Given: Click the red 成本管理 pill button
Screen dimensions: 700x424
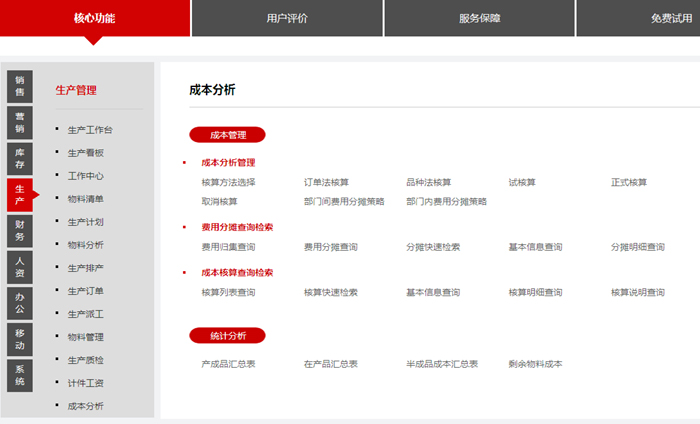Looking at the screenshot, I should [227, 135].
